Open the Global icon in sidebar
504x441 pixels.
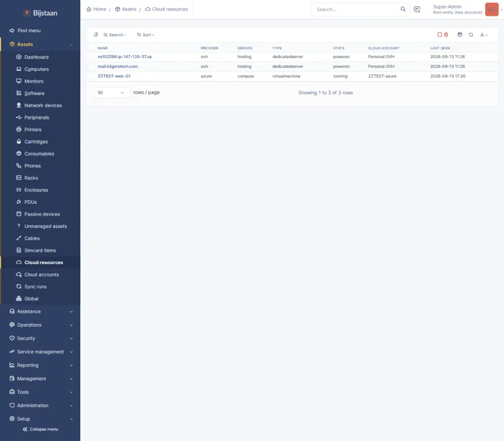click(x=19, y=298)
